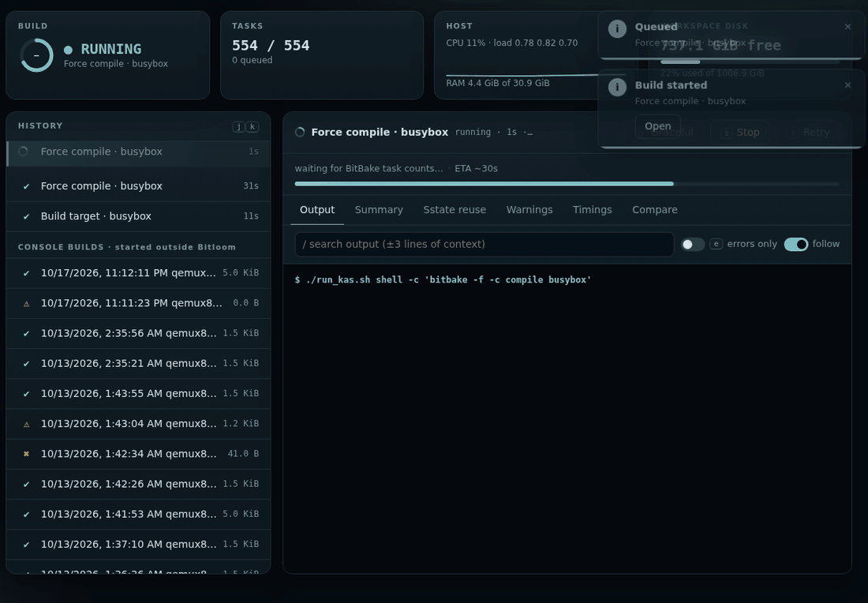Click the ETA ~30s status text
Screen dimensions: 868x603
point(476,168)
